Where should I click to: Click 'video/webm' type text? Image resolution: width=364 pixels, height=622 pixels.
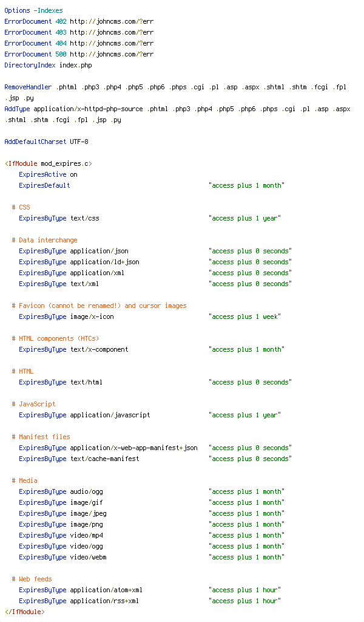[89, 558]
